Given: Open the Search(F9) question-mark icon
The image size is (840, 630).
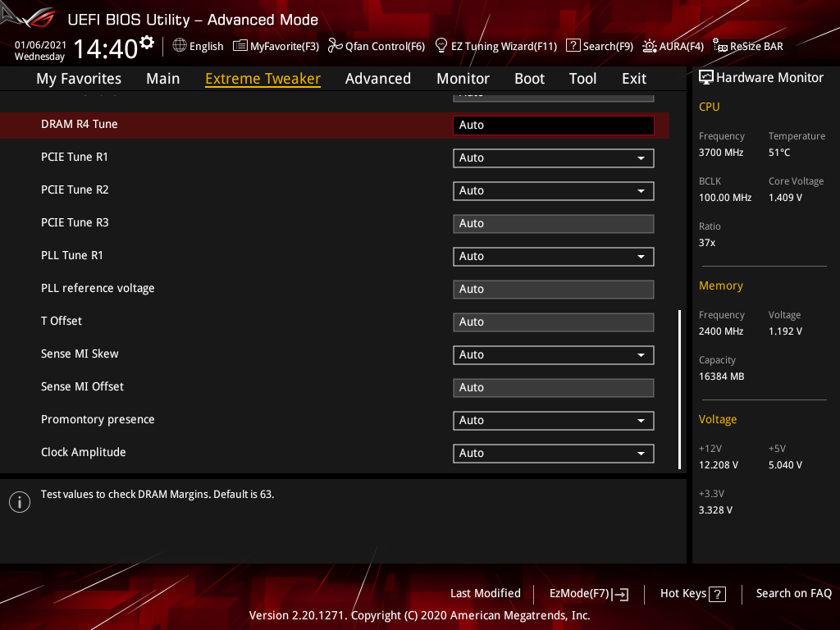Looking at the screenshot, I should [573, 46].
